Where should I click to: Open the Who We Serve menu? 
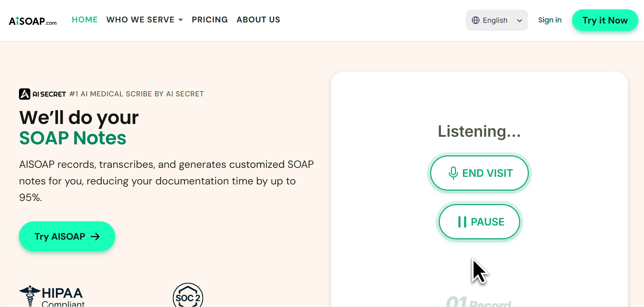(x=140, y=20)
